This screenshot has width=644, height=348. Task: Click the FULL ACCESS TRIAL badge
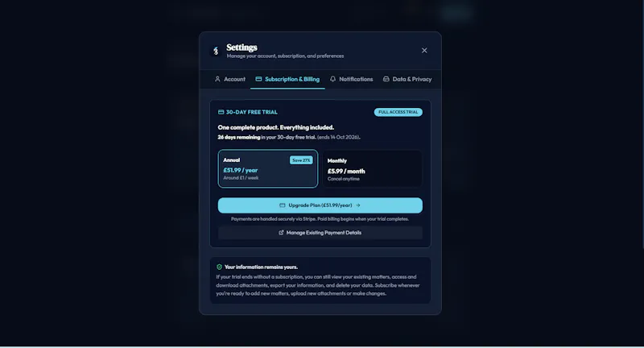(x=398, y=112)
